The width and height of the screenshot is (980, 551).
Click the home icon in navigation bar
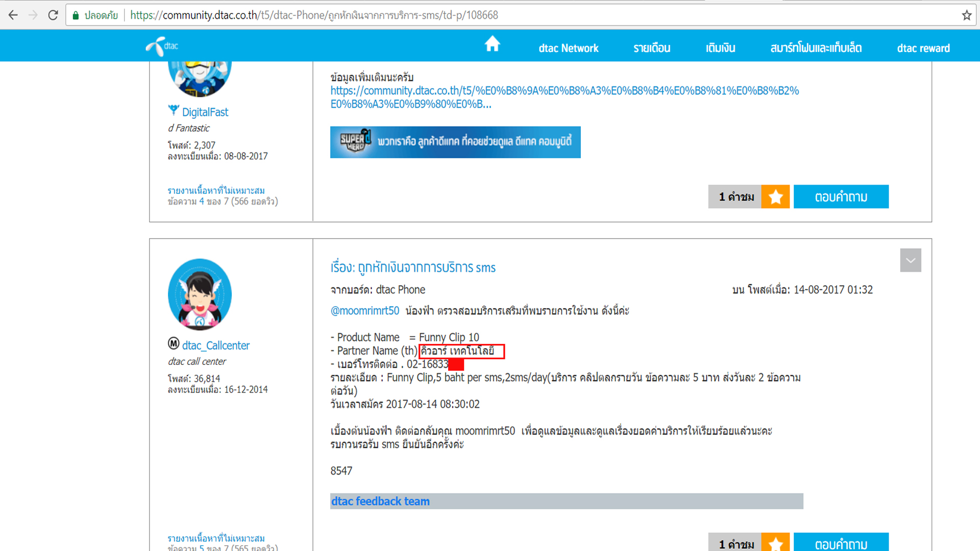[492, 44]
